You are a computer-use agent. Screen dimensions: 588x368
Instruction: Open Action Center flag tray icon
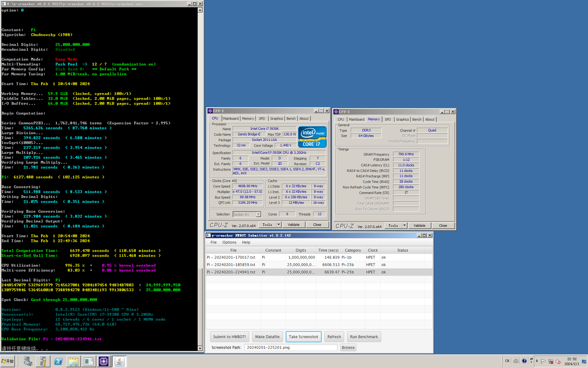(543, 362)
